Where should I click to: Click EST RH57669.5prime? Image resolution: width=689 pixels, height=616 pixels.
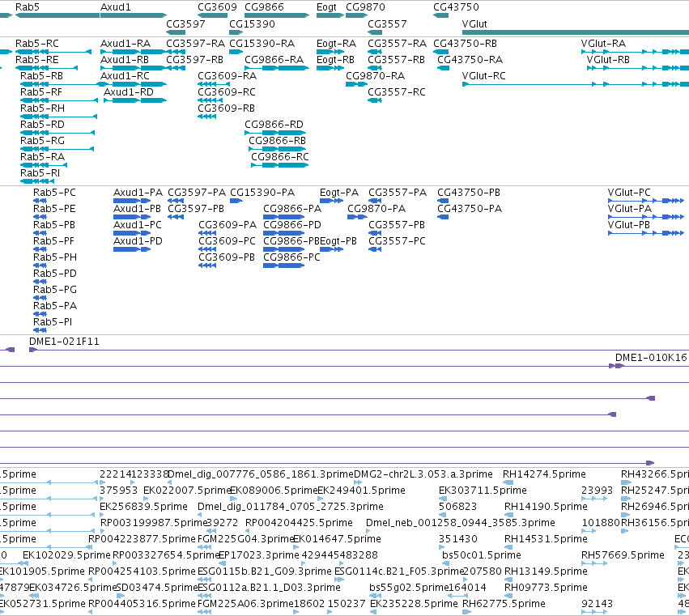pyautogui.click(x=593, y=563)
